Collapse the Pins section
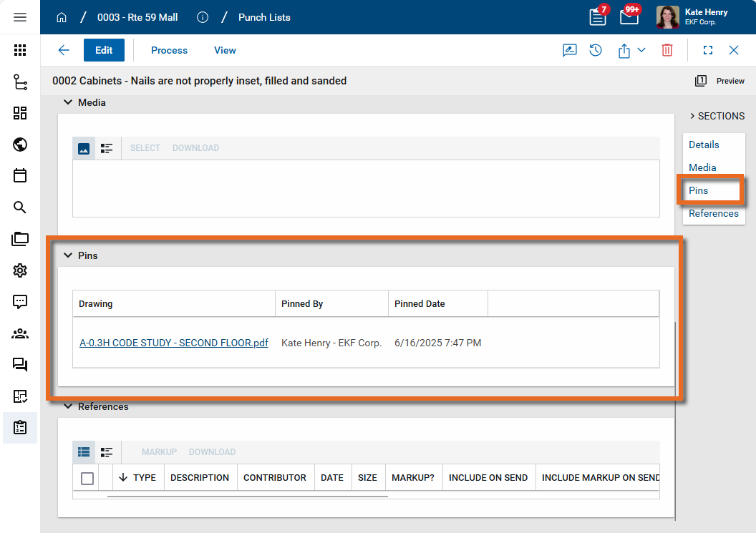756x533 pixels. (x=68, y=255)
